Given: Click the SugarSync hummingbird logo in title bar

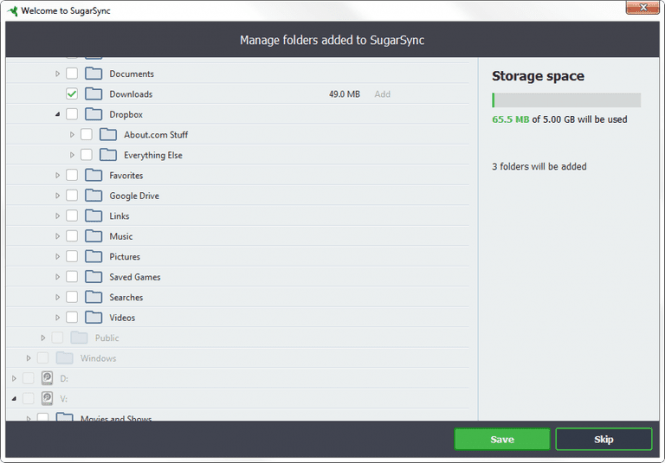Looking at the screenshot, I should pyautogui.click(x=13, y=11).
